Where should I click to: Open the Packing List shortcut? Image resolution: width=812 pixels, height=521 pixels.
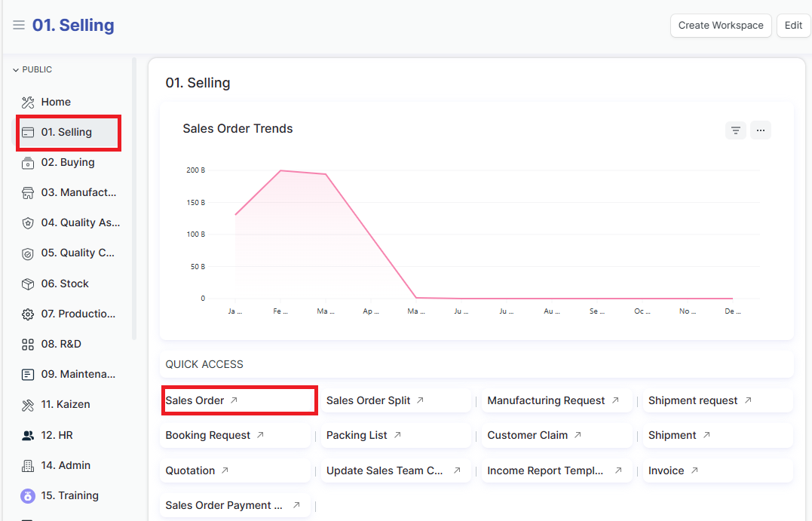pyautogui.click(x=357, y=436)
